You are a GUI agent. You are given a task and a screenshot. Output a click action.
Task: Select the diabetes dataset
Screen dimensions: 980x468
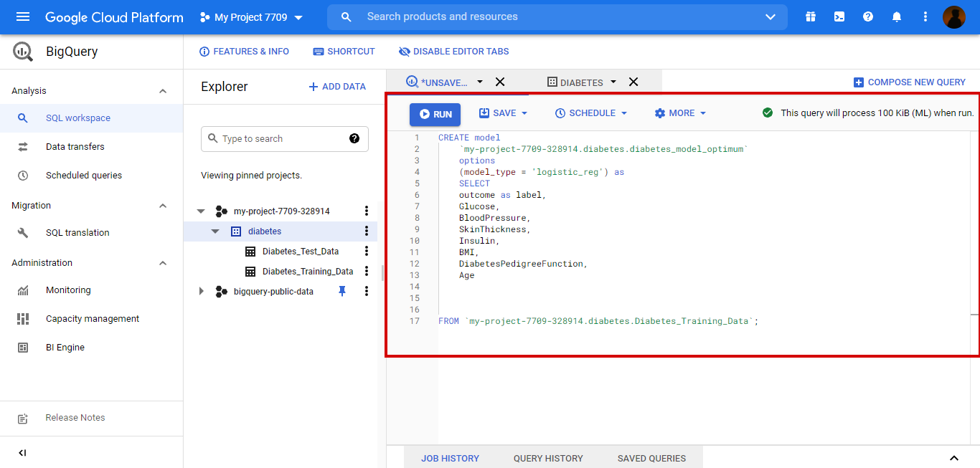click(265, 231)
